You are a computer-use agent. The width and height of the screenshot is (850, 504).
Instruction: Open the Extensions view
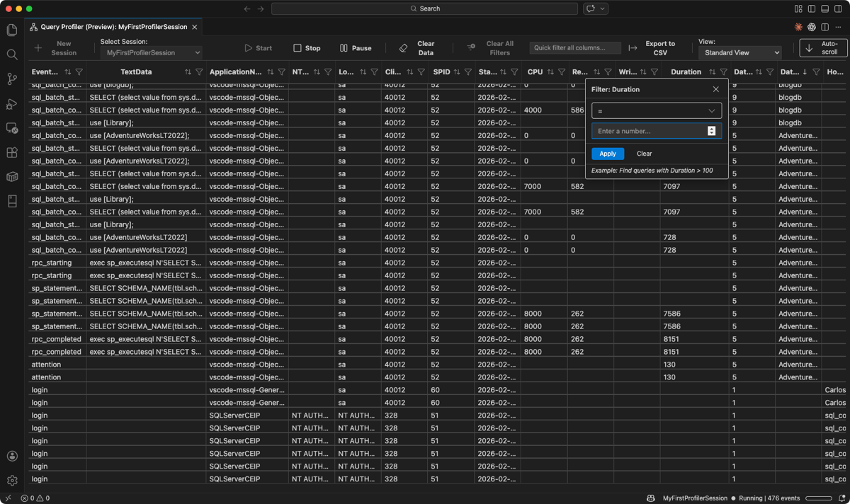[11, 152]
